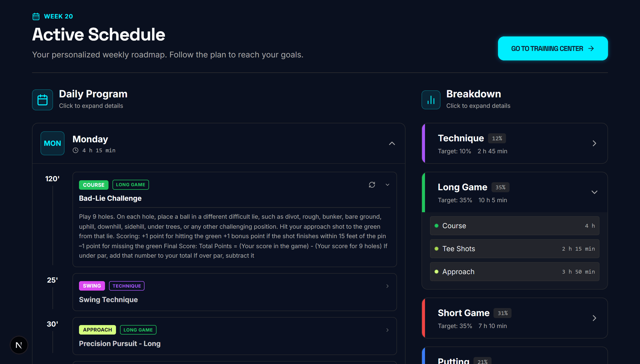Click Target: 10% under Technique
Image resolution: width=640 pixels, height=364 pixels.
pyautogui.click(x=454, y=151)
